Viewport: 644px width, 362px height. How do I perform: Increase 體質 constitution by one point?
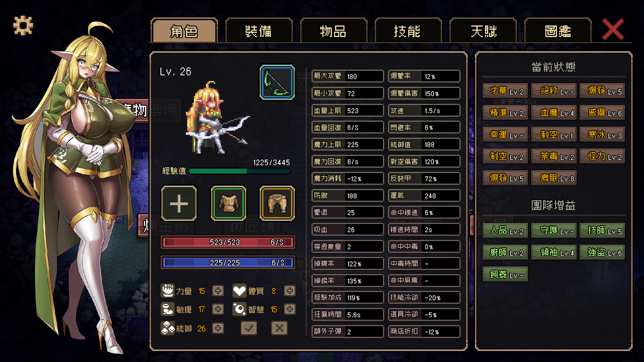click(290, 291)
